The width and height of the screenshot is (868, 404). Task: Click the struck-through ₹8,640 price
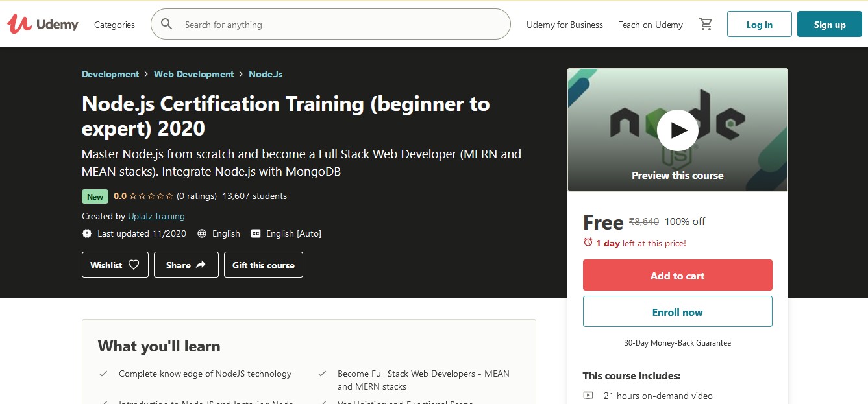coord(644,222)
